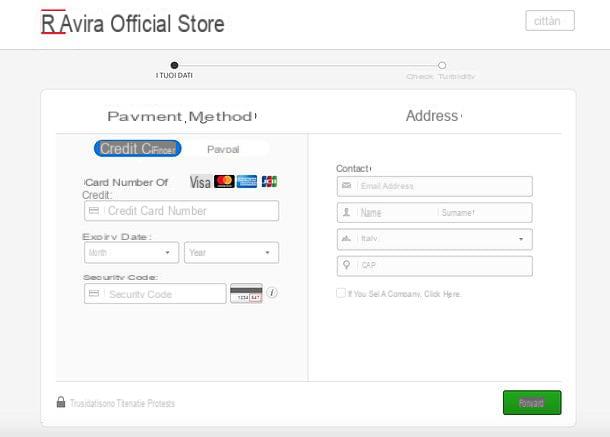Open the Month expiry dropdown
610x437 pixels.
(x=131, y=253)
